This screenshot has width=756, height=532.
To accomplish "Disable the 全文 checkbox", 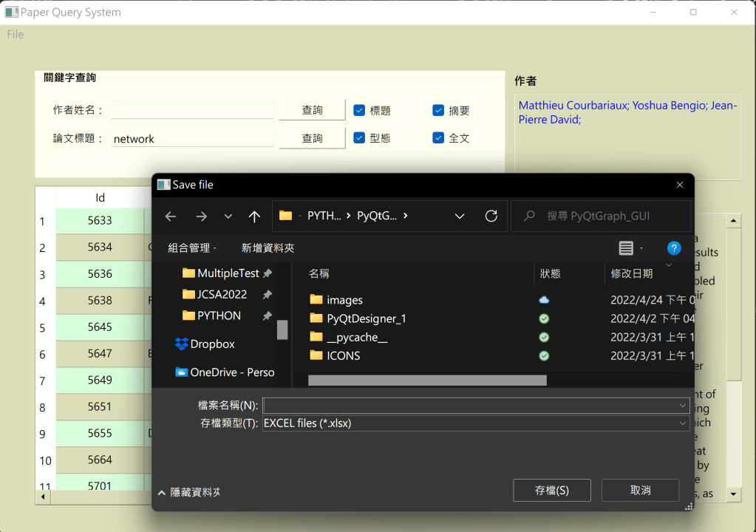I will click(438, 138).
